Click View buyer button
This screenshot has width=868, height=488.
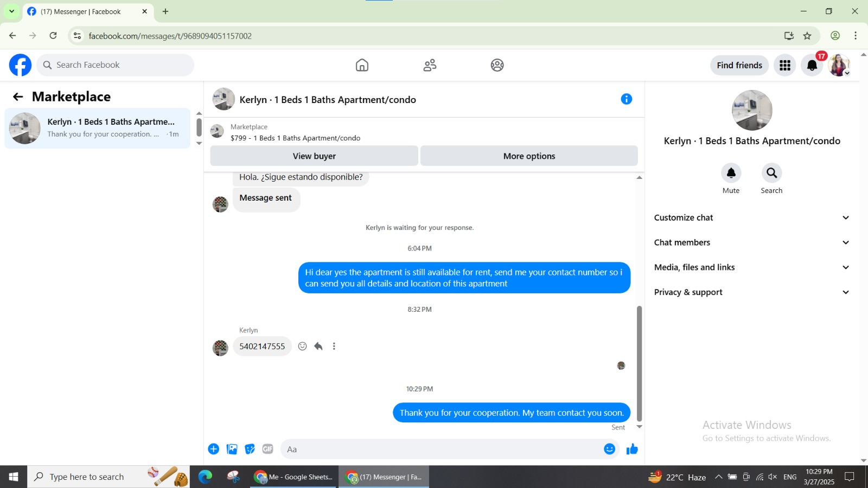click(x=314, y=156)
